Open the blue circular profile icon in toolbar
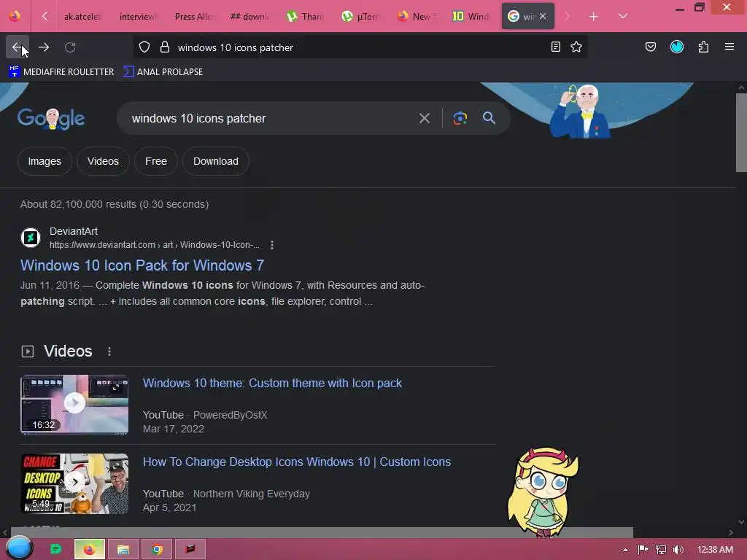The width and height of the screenshot is (747, 560). pos(677,47)
